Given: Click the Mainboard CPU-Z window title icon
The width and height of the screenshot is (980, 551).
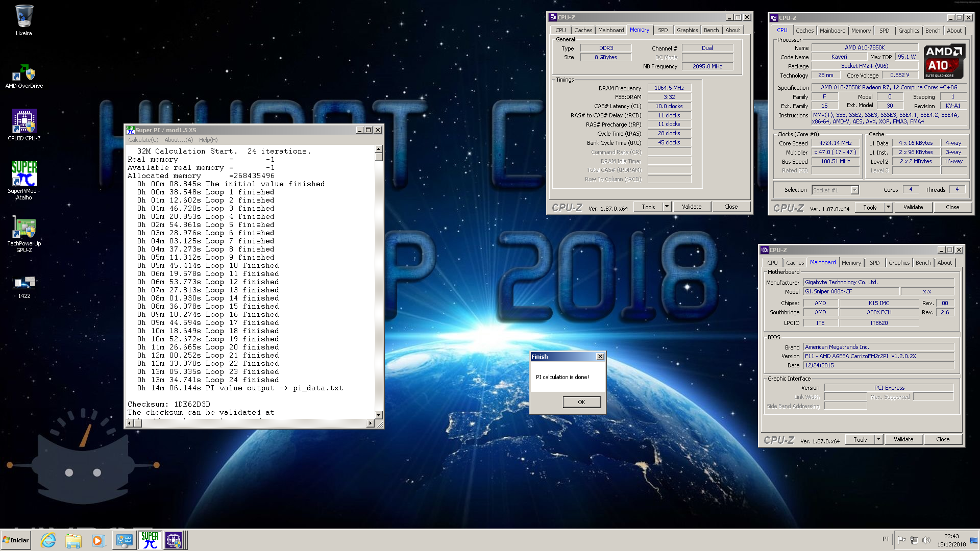Looking at the screenshot, I should pos(764,250).
